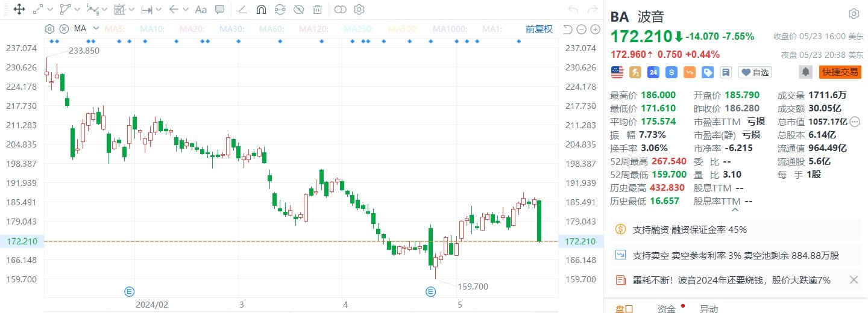868x313 pixels.
Task: Select the arrow annotation tool
Action: (x=174, y=10)
